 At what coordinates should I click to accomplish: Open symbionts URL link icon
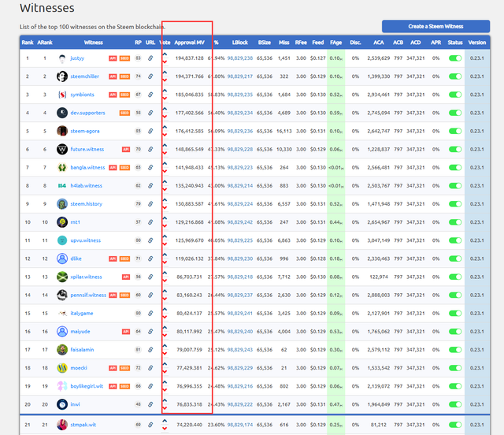point(150,95)
